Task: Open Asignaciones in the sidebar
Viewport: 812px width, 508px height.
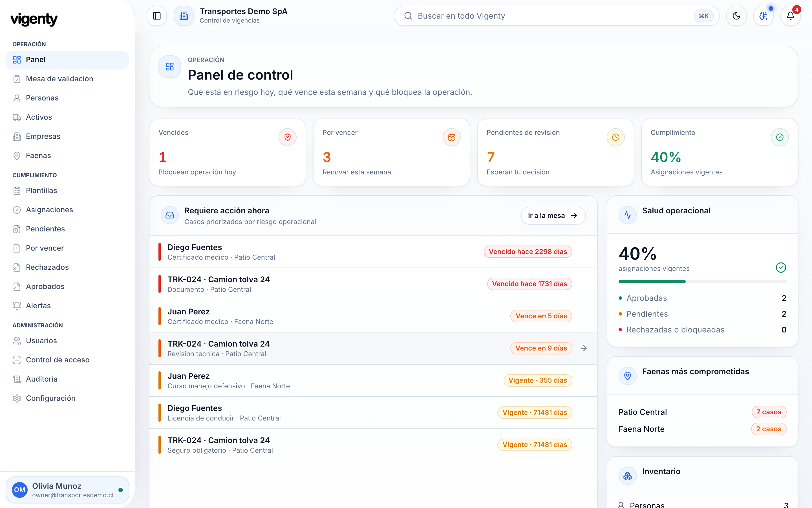Action: tap(67, 210)
